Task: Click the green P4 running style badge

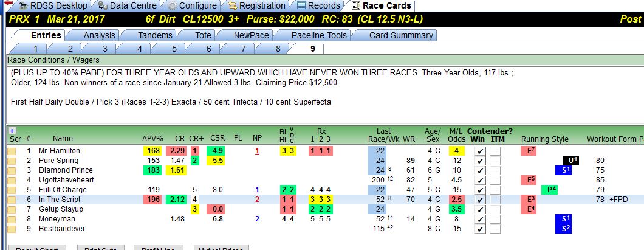Action: pyautogui.click(x=550, y=190)
